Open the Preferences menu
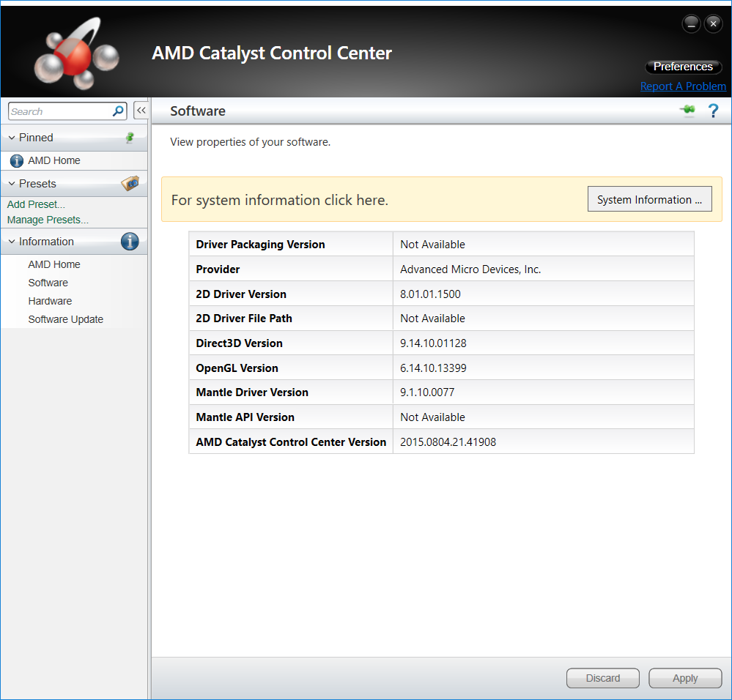The width and height of the screenshot is (732, 700). [x=683, y=67]
